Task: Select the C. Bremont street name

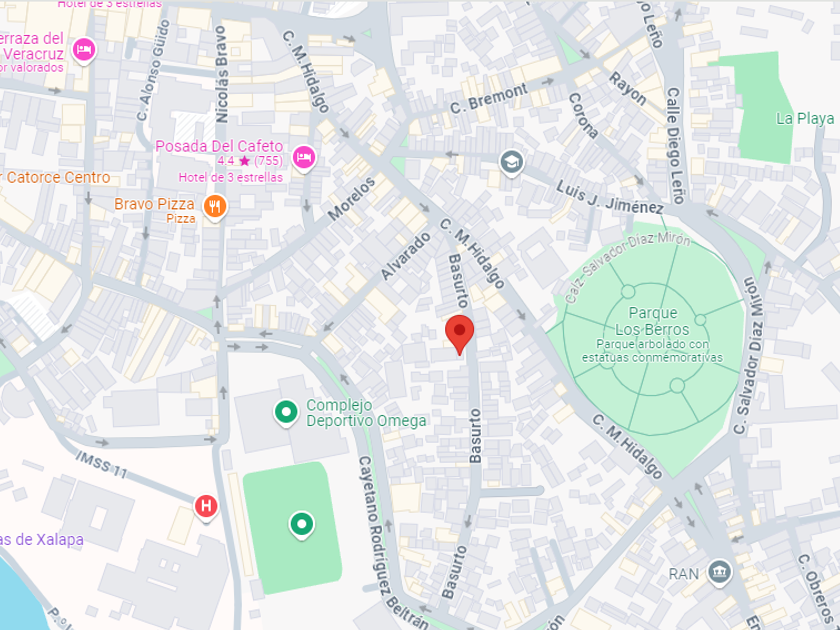Action: click(488, 100)
